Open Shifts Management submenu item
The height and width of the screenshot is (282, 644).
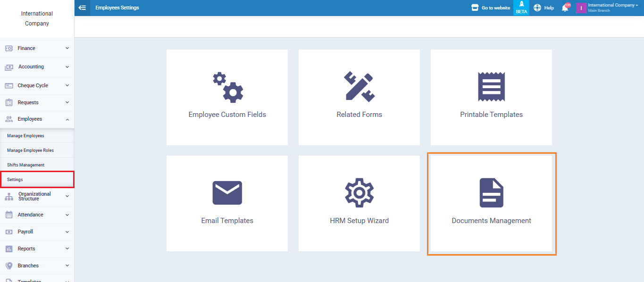point(25,165)
